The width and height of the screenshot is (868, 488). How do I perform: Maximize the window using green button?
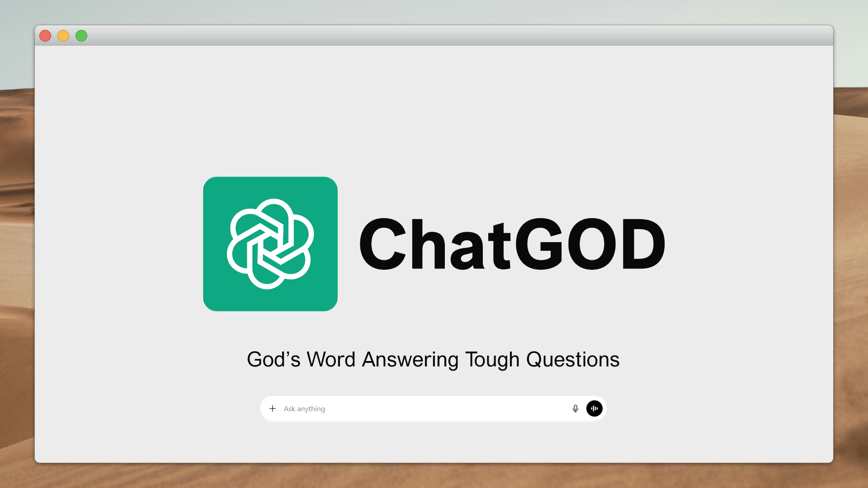coord(81,36)
